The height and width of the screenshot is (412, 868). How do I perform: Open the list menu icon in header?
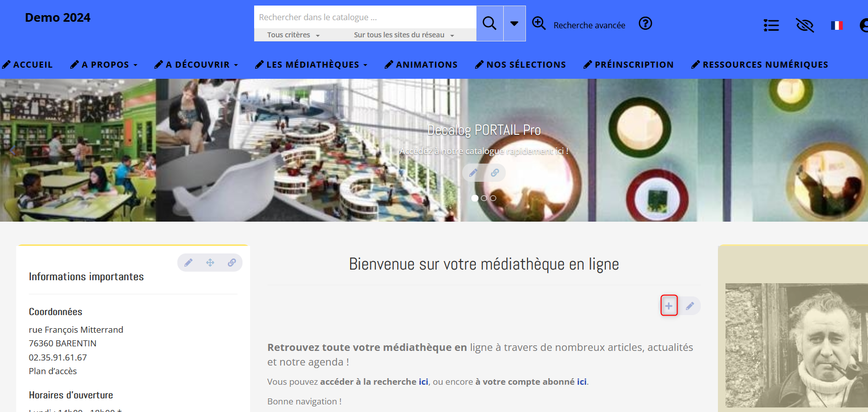(771, 25)
